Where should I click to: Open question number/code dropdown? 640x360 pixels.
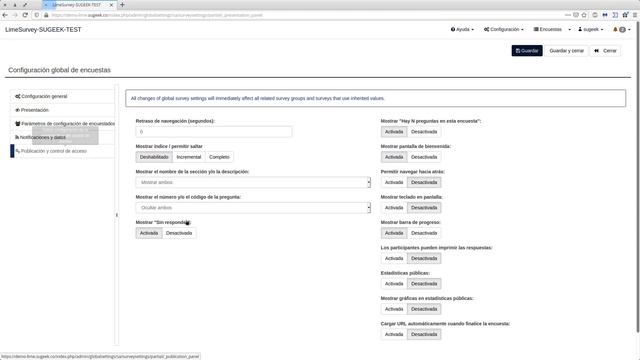tap(253, 208)
